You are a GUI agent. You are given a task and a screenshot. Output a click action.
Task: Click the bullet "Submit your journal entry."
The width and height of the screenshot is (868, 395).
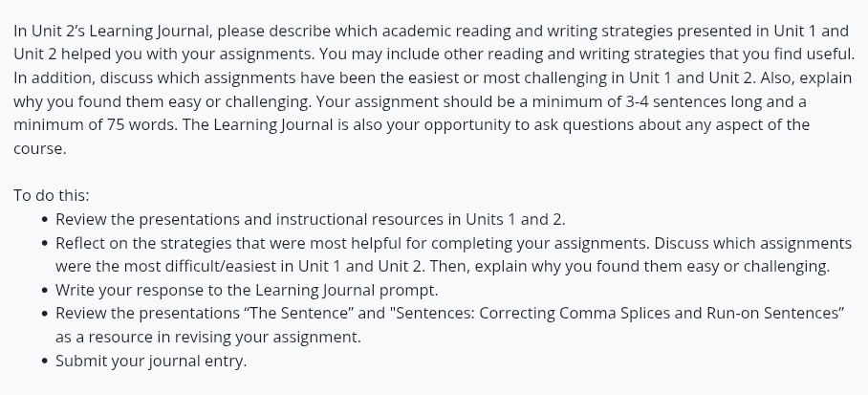pos(150,362)
